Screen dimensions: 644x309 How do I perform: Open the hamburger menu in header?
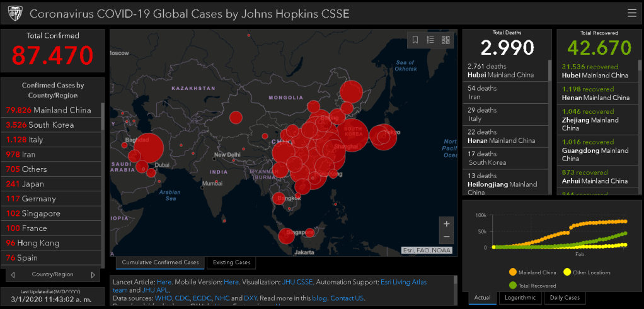631,13
